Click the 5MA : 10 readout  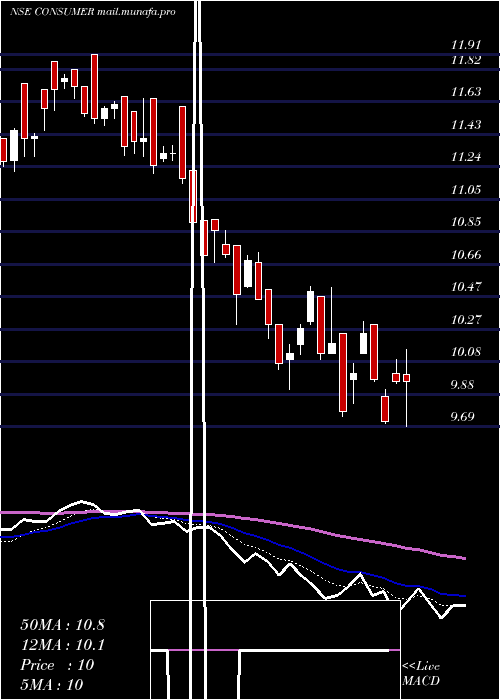pos(52,685)
